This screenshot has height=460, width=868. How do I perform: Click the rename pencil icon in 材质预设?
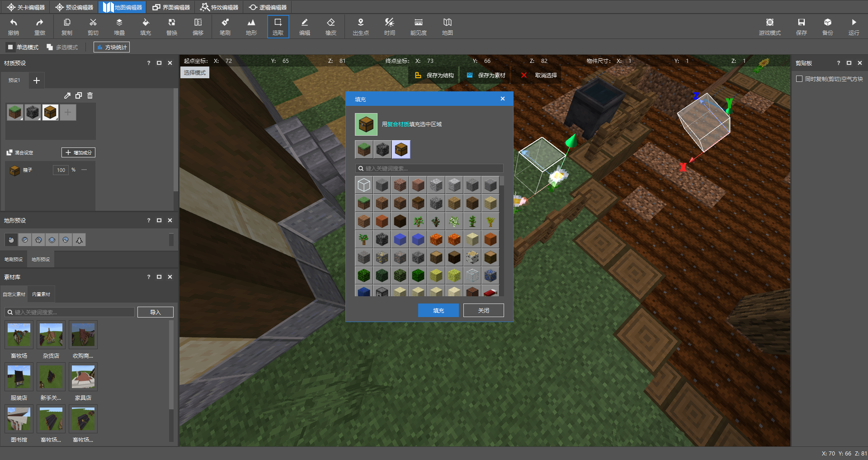click(67, 95)
